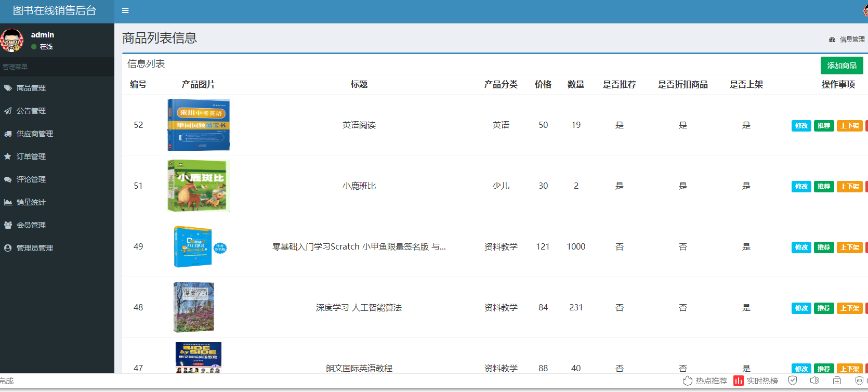This screenshot has height=392, width=868.
Task: Click the chart icon beside 销量统计
Action: tap(8, 202)
